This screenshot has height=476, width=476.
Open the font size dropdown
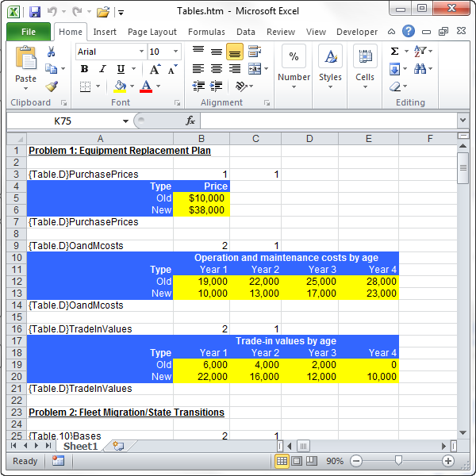tap(175, 52)
